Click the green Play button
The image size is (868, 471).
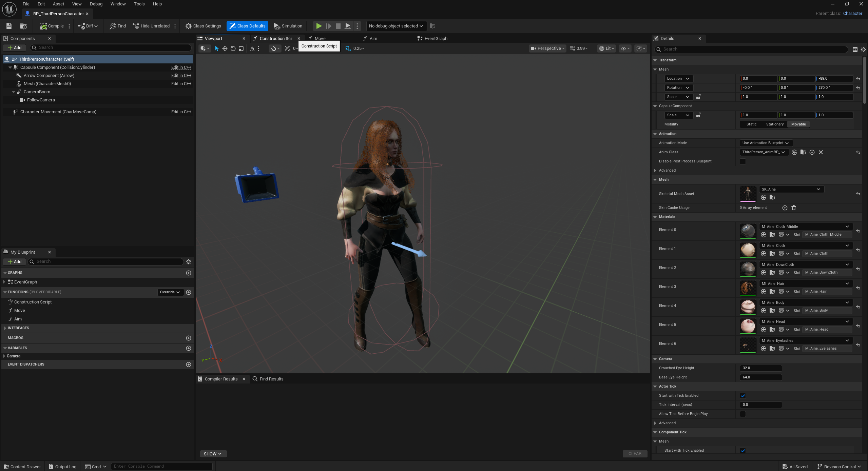[x=319, y=26]
